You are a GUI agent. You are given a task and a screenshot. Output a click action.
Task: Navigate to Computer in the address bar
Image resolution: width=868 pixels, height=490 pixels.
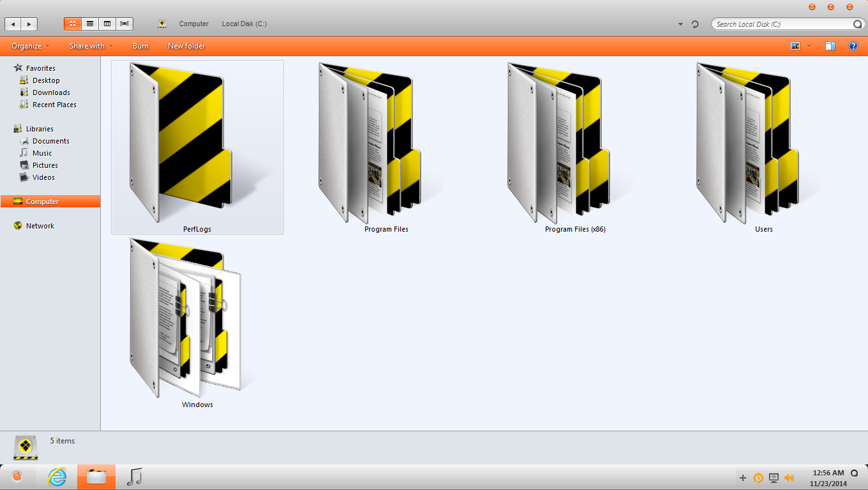(194, 24)
